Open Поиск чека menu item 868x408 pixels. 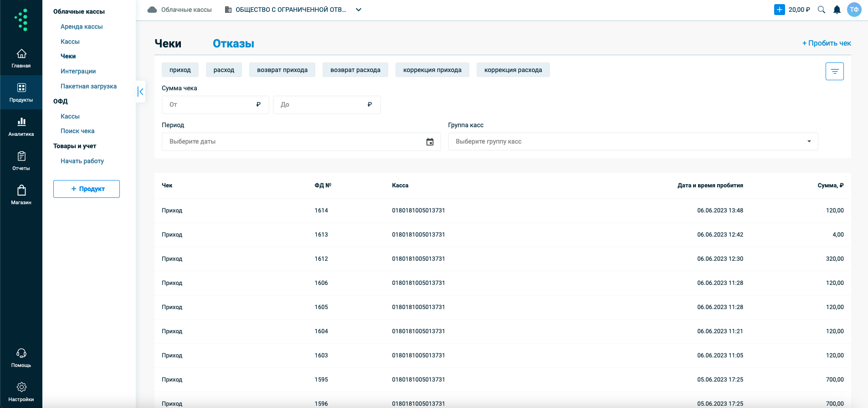click(x=77, y=131)
